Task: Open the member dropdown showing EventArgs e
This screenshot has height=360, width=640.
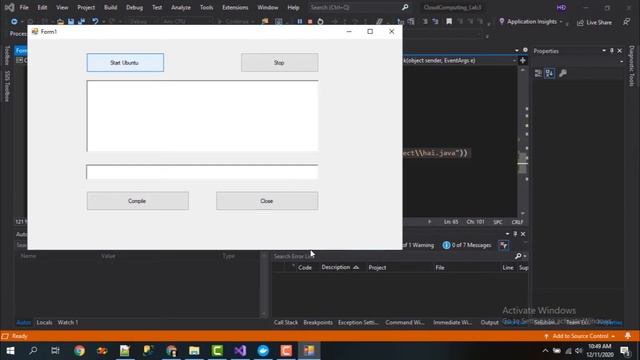Action: pyautogui.click(x=460, y=60)
